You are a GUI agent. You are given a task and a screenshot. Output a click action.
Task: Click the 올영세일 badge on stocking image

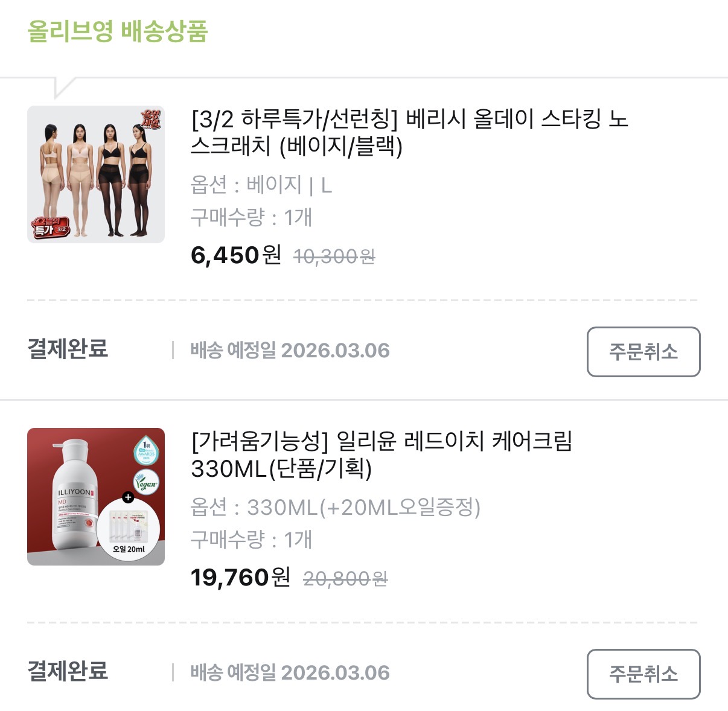(151, 120)
